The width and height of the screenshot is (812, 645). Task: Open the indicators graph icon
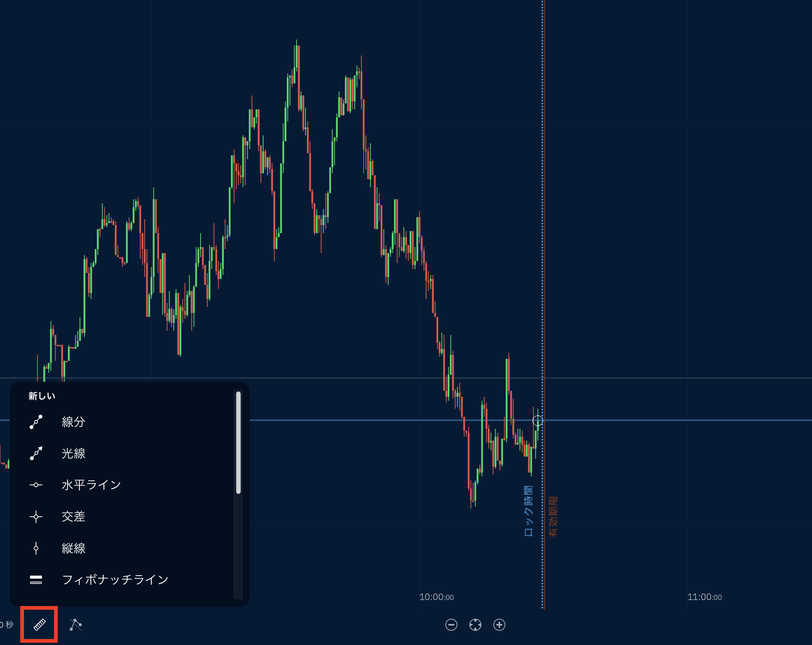[76, 625]
